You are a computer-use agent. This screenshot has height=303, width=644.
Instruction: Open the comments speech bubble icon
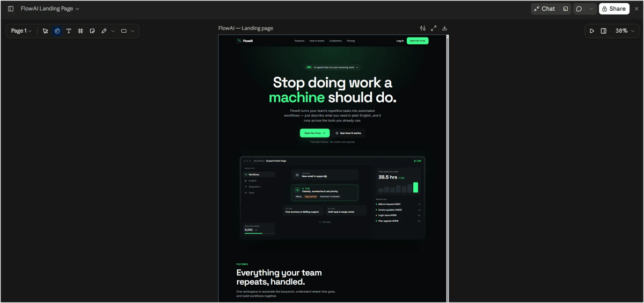point(579,9)
